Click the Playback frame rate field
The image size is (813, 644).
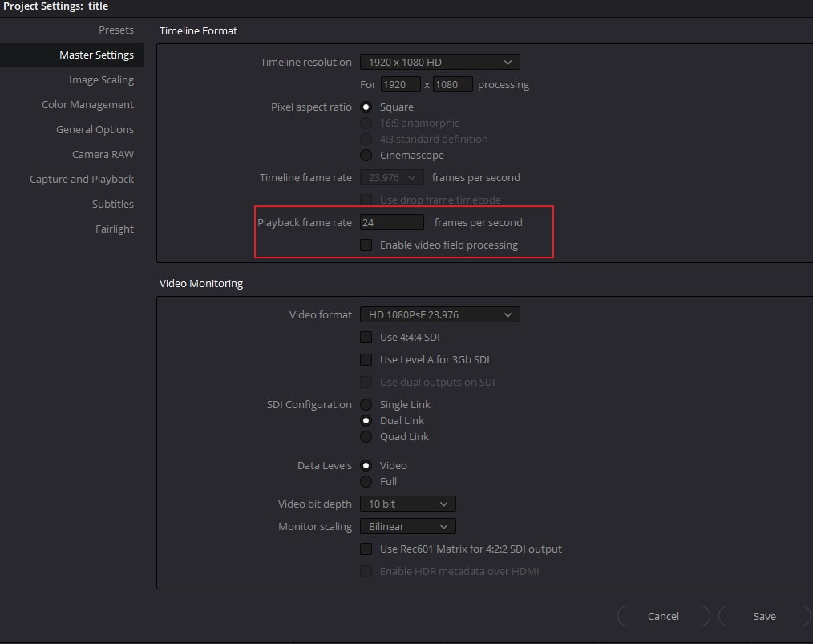(391, 223)
